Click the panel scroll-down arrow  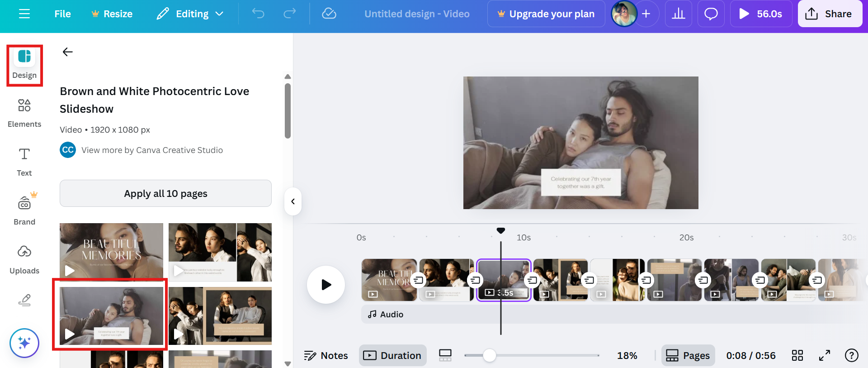tap(288, 363)
